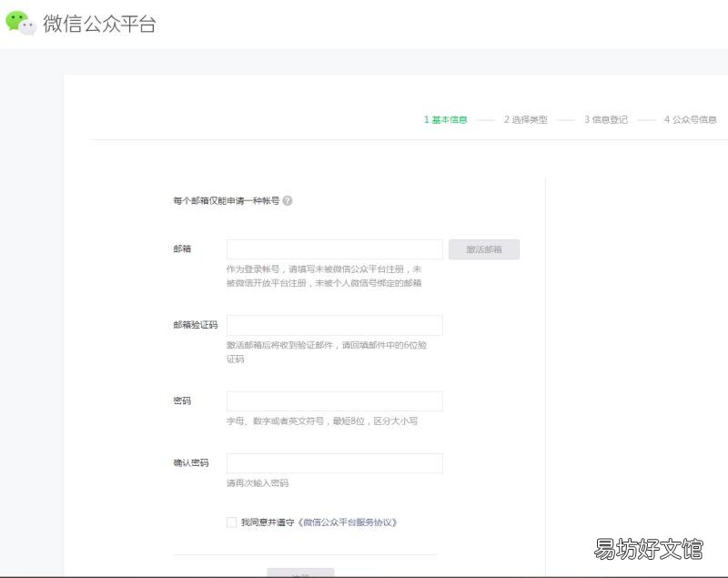This screenshot has width=728, height=578.
Task: Select the 1 基本信息 step
Action: (x=445, y=120)
